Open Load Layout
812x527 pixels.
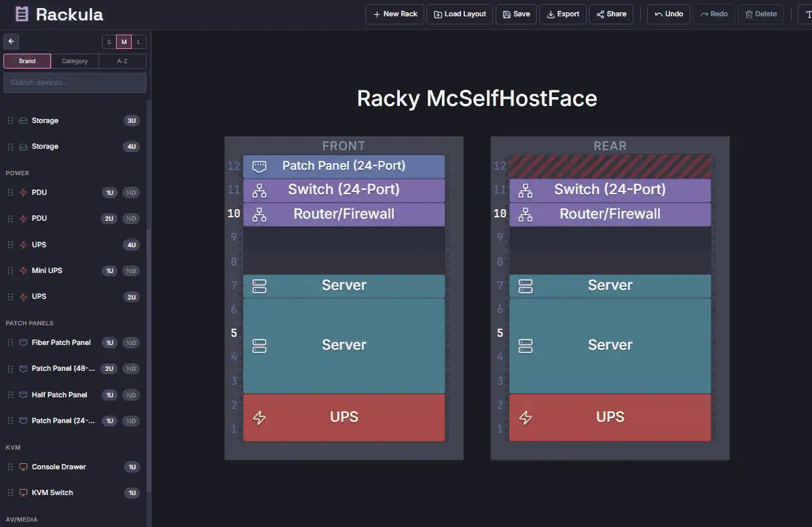click(x=460, y=14)
